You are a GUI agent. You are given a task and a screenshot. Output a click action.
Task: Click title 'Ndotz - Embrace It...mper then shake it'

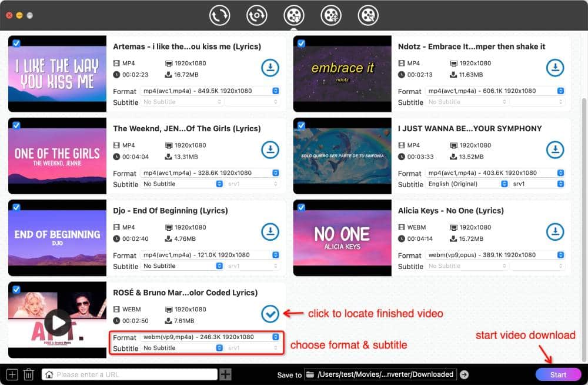pos(472,47)
